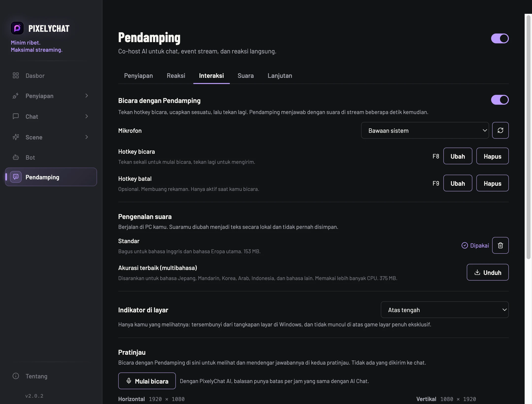Click the microphone icon on Mulai bicara
This screenshot has height=404, width=532.
tap(129, 381)
